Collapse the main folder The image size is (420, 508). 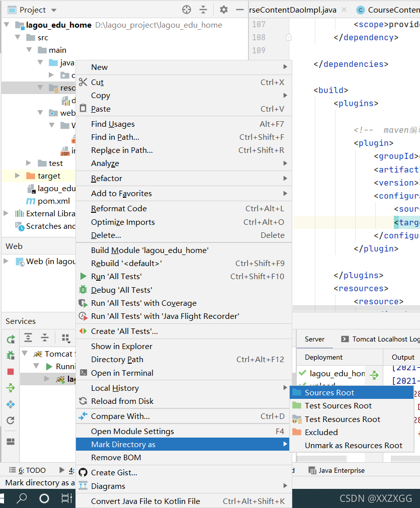(x=29, y=50)
